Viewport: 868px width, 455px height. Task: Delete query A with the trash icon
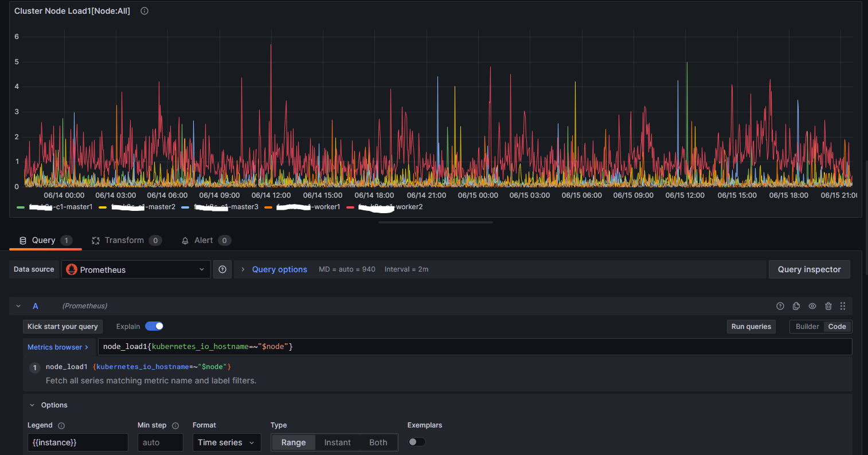coord(828,306)
